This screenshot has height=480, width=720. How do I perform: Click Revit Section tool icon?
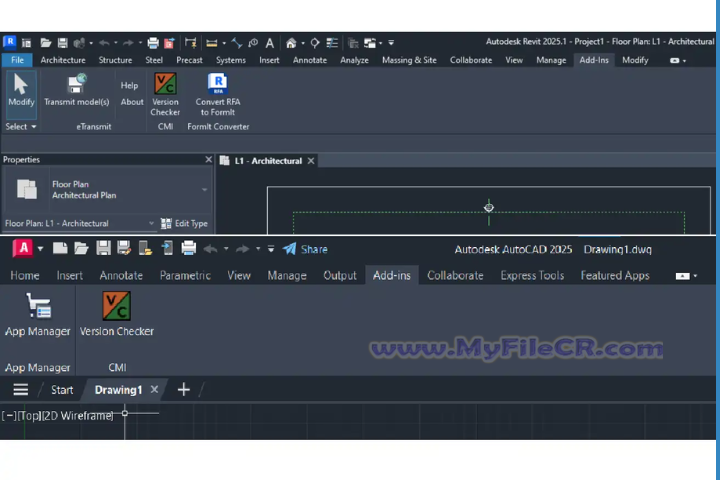click(315, 43)
